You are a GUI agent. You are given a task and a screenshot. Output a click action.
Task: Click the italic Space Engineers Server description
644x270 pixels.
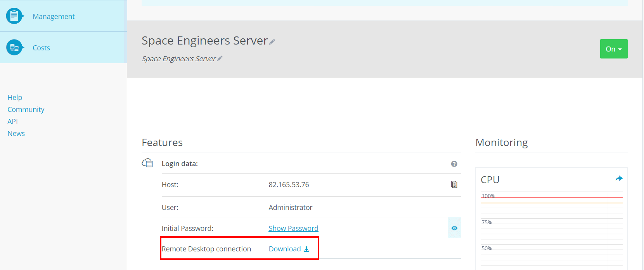pos(179,58)
